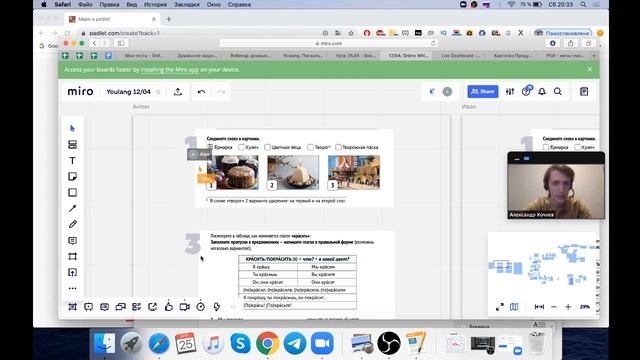Undo the last action in Miro
This screenshot has height=360, width=640.
[201, 91]
